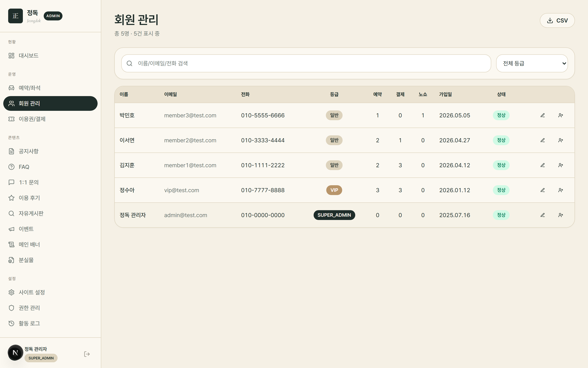Open the 공지사항 menu item
Viewport: 588px width, 368px height.
[x=50, y=151]
